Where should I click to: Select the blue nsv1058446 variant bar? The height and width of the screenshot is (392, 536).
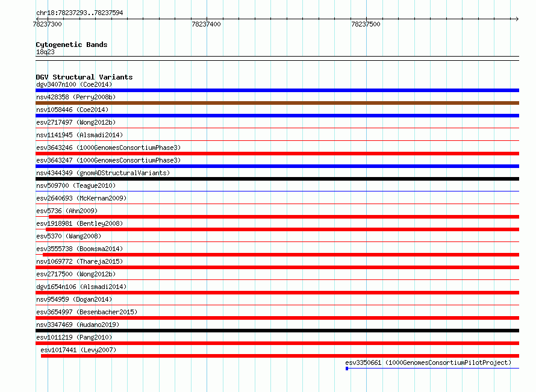pyautogui.click(x=277, y=116)
